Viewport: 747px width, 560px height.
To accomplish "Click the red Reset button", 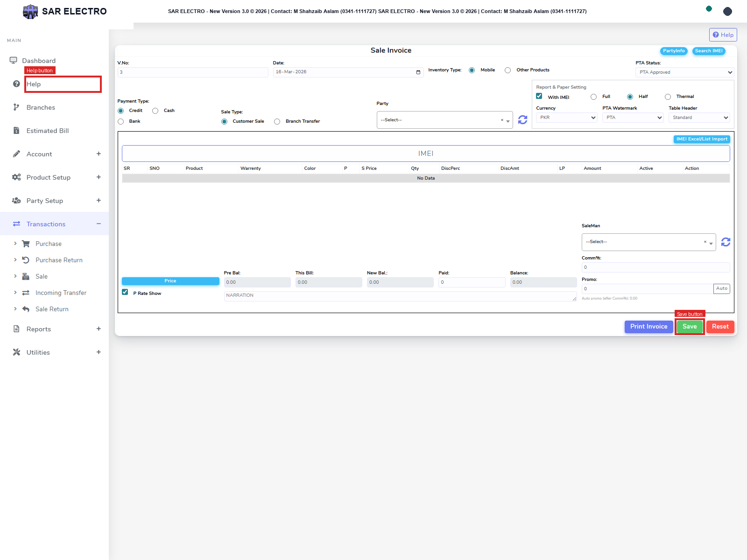I will click(720, 327).
